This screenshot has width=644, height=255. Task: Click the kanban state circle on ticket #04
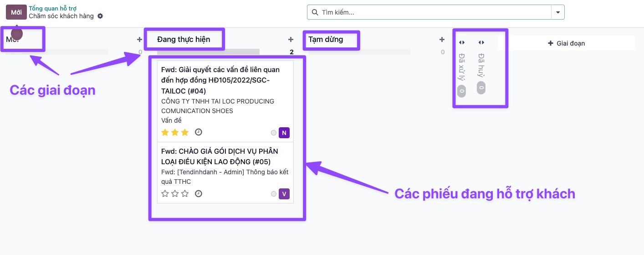pos(273,133)
